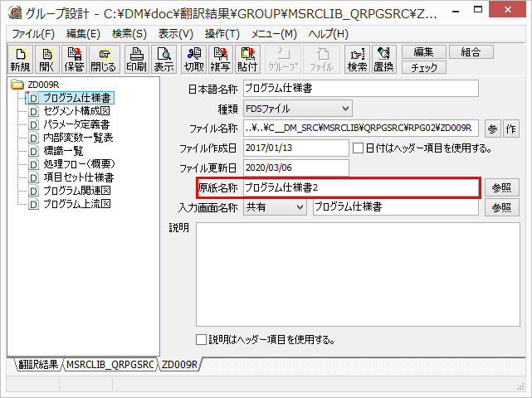Screen dimensions: 532x398
Task: Click the disabled ファイル toolbar icon
Action: tap(321, 60)
